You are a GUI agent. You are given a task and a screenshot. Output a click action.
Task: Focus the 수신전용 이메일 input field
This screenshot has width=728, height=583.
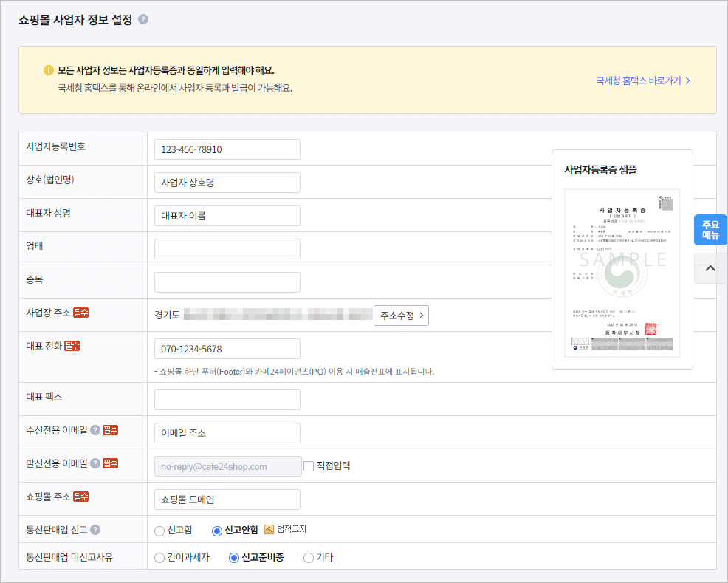[x=227, y=433]
